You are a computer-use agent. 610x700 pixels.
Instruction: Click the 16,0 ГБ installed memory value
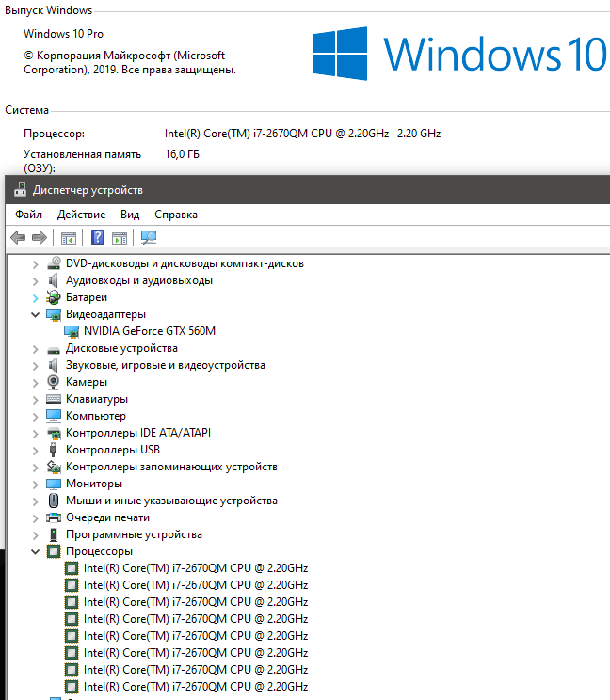click(183, 154)
